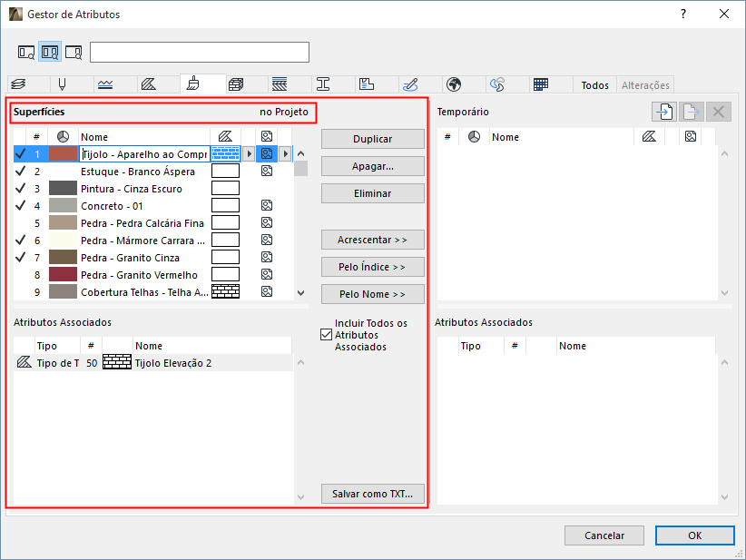This screenshot has height=560, width=746.
Task: Sort Temporário list by fill column header
Action: (649, 136)
